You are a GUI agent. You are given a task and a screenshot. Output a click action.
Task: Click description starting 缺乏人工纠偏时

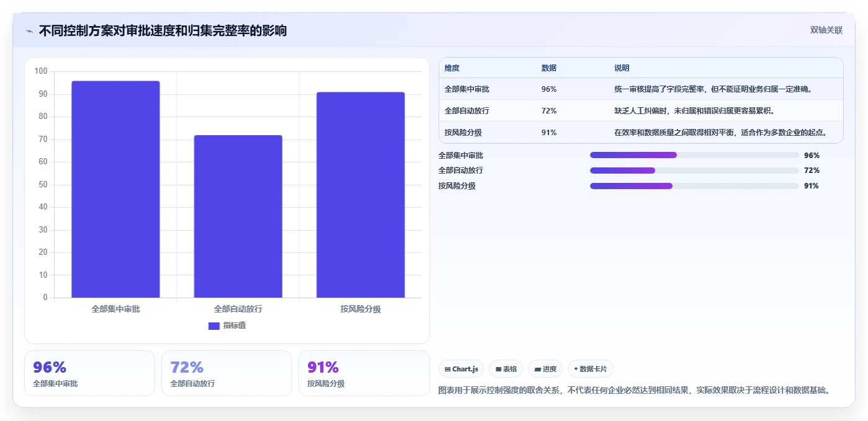pos(694,111)
